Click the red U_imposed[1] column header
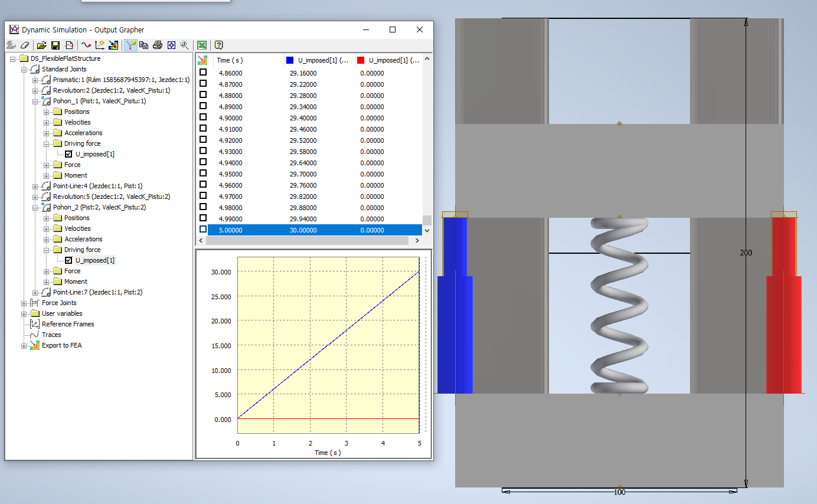This screenshot has width=817, height=504. point(389,60)
